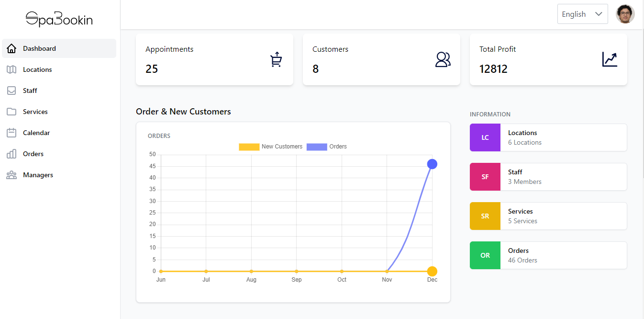The height and width of the screenshot is (319, 644).
Task: Open the English language dropdown
Action: [582, 14]
